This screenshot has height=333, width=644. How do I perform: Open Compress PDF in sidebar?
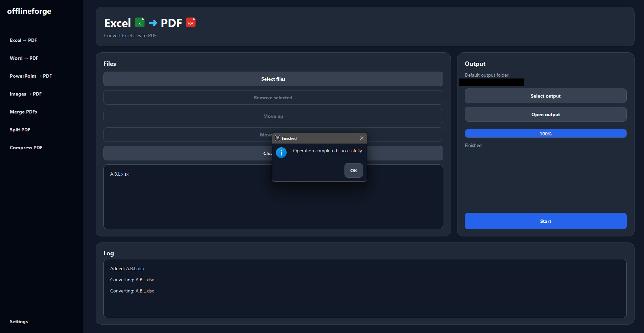26,148
